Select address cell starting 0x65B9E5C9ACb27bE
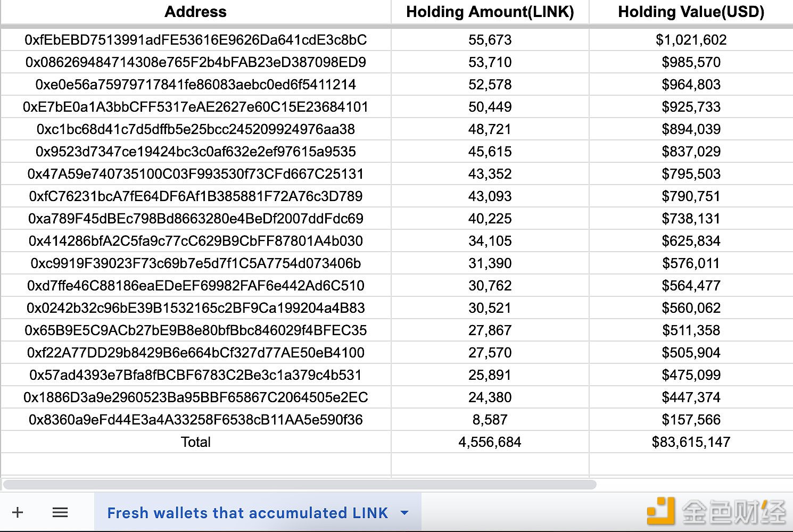This screenshot has width=793, height=532. [x=195, y=330]
